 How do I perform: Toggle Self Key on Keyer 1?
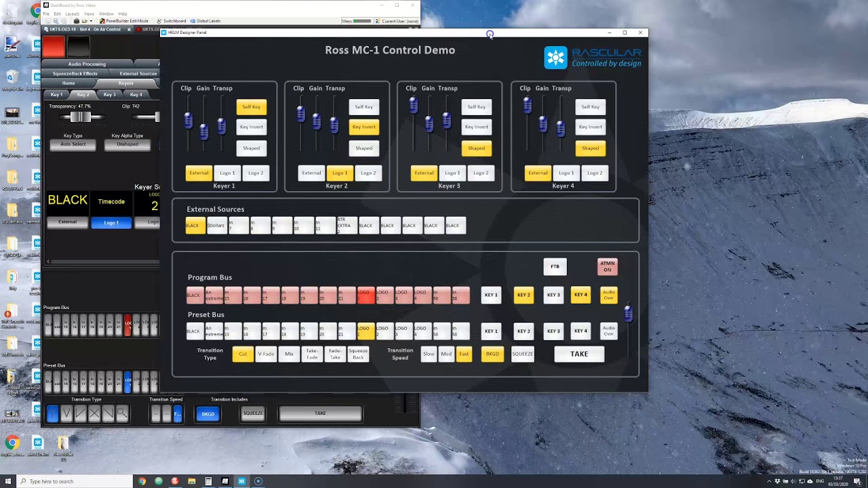[251, 106]
